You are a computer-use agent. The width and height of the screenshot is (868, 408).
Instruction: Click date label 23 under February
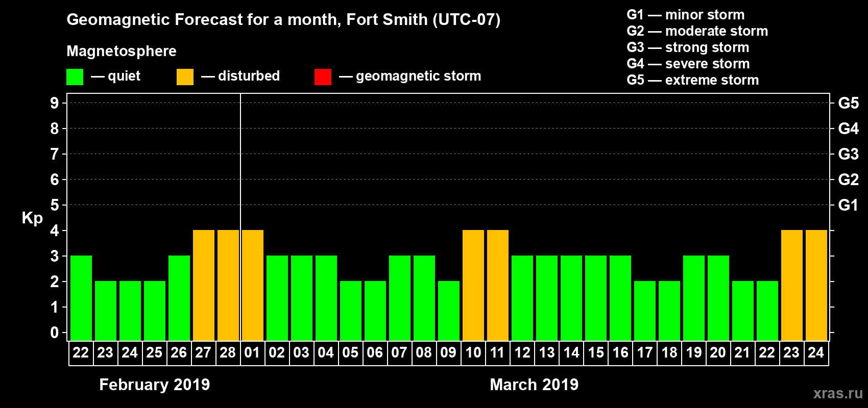pyautogui.click(x=105, y=353)
